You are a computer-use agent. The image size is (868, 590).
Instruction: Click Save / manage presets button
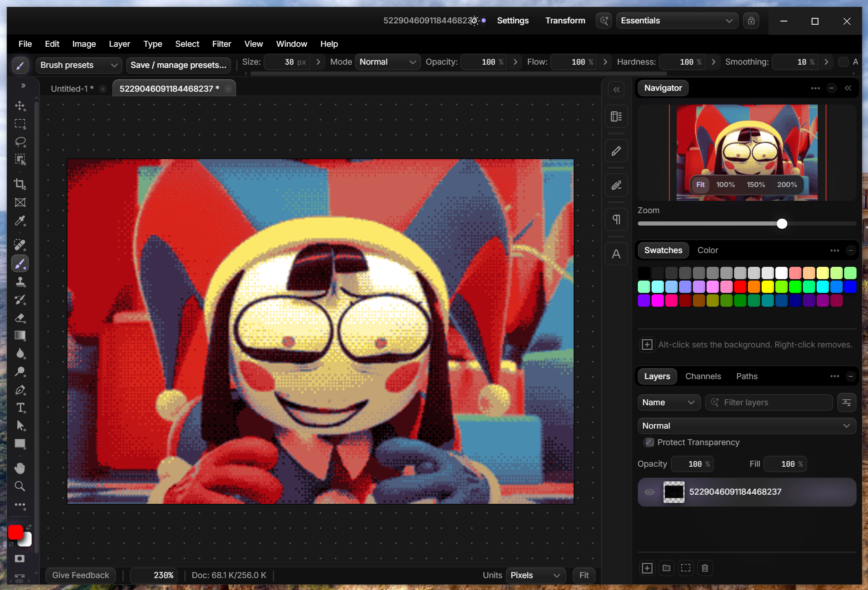[178, 65]
